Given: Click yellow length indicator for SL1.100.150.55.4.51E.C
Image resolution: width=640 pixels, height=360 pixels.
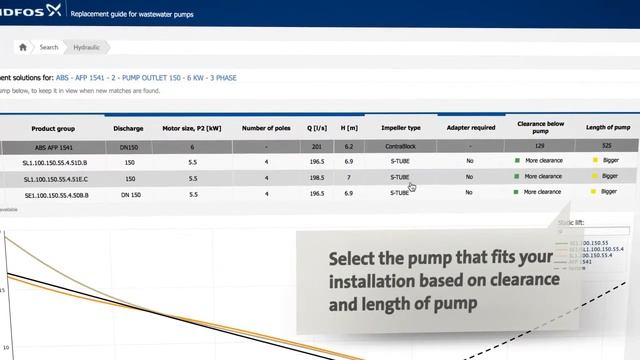Looking at the screenshot, I should pos(594,176).
